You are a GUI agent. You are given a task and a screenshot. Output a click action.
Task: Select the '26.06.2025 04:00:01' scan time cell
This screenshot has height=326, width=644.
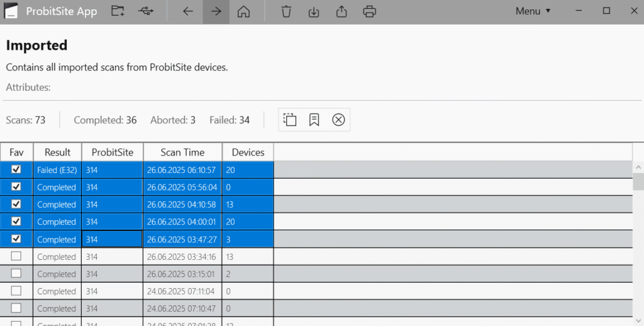pos(183,222)
